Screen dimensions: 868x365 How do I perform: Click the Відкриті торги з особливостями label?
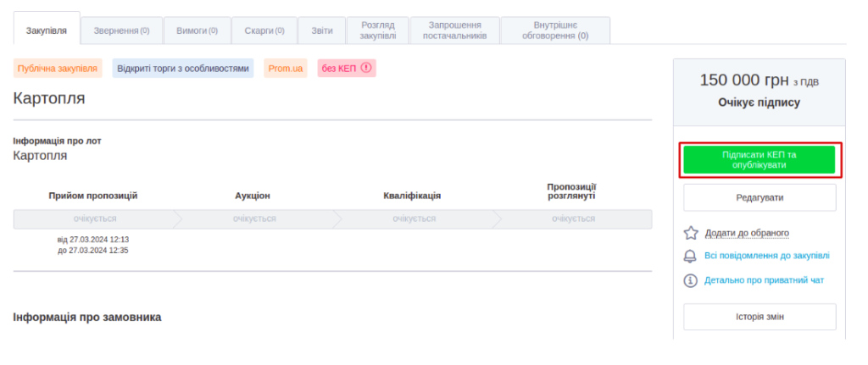coord(183,69)
